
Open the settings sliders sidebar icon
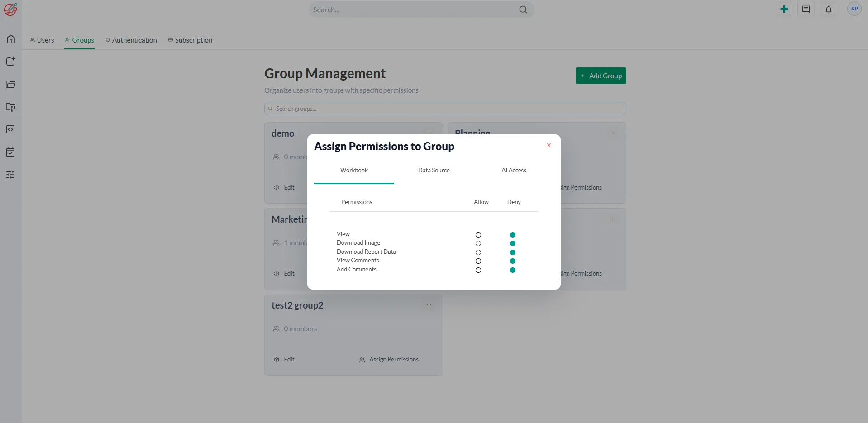pyautogui.click(x=11, y=175)
